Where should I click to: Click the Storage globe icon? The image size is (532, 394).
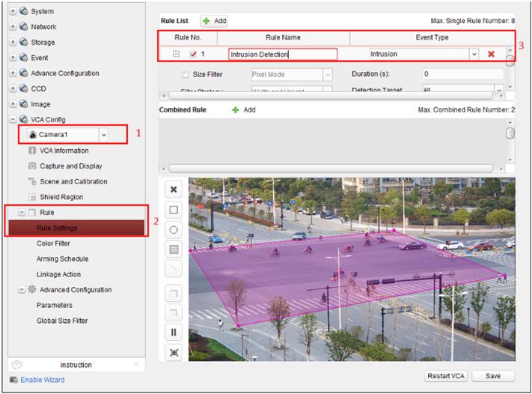[23, 42]
